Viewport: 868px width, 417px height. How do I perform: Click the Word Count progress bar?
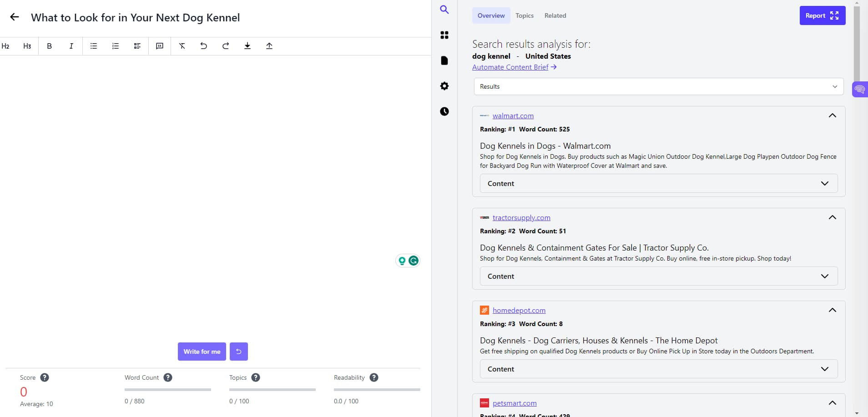point(167,389)
